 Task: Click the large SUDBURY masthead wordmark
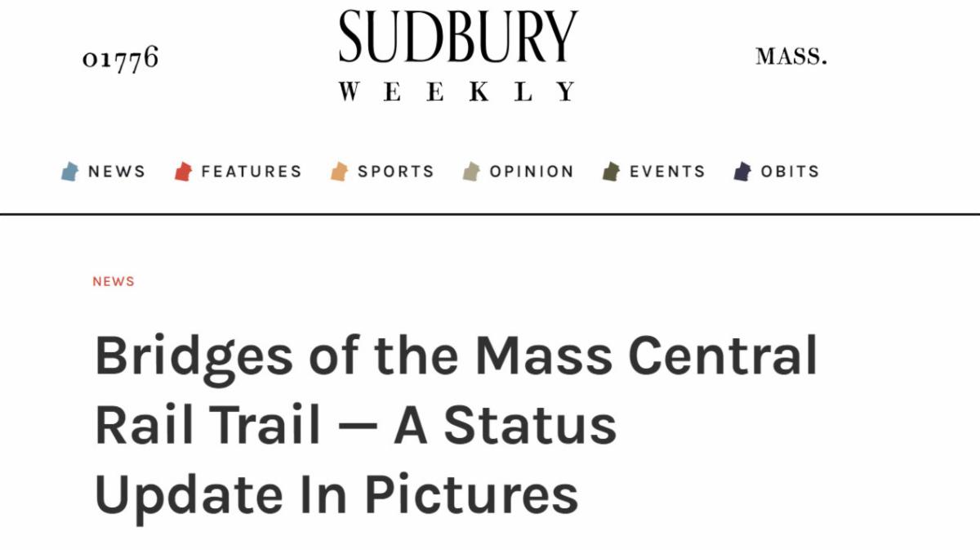(x=458, y=37)
